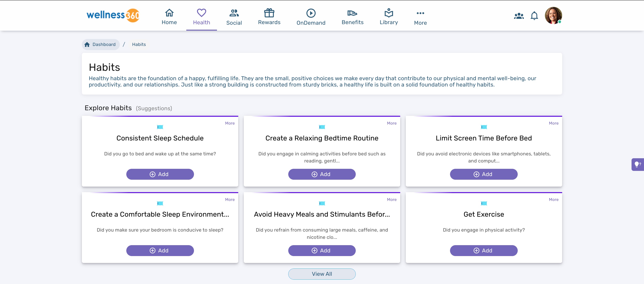Viewport: 644px width, 284px height.
Task: Add the Get Exercise habit
Action: pos(484,251)
